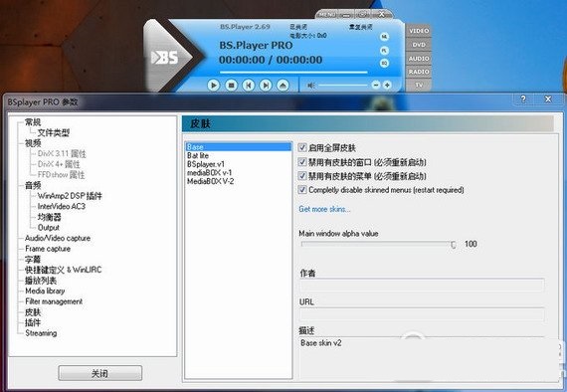Click the player volume slider track
The height and width of the screenshot is (392, 567).
pos(343,85)
